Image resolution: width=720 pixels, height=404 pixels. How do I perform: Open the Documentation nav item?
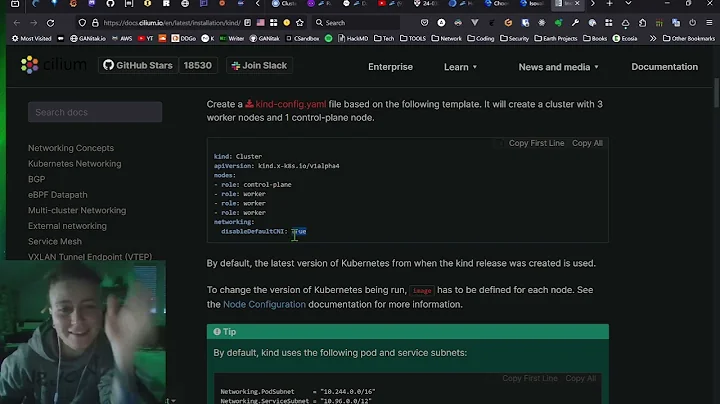click(664, 67)
